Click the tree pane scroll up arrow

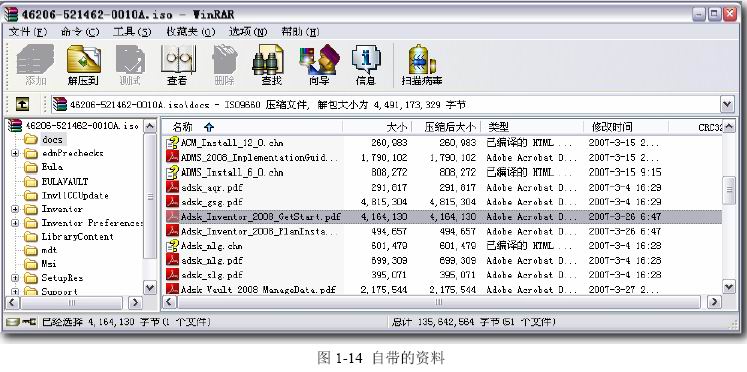click(150, 126)
